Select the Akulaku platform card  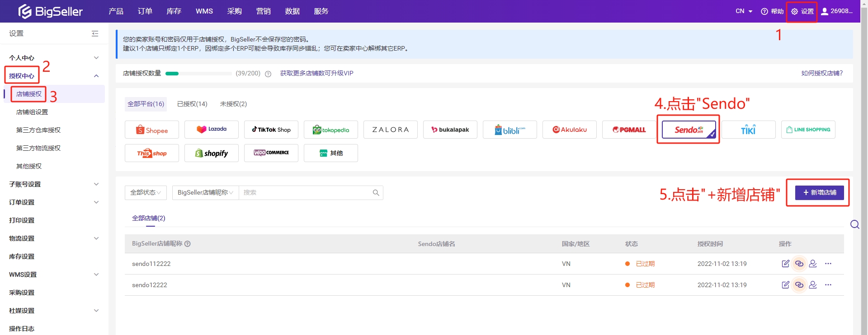coord(570,130)
